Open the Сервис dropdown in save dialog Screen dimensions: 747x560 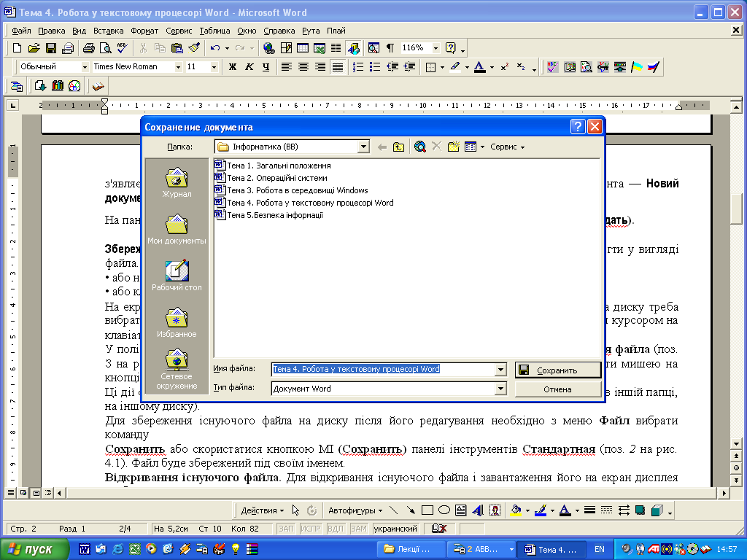(x=508, y=147)
